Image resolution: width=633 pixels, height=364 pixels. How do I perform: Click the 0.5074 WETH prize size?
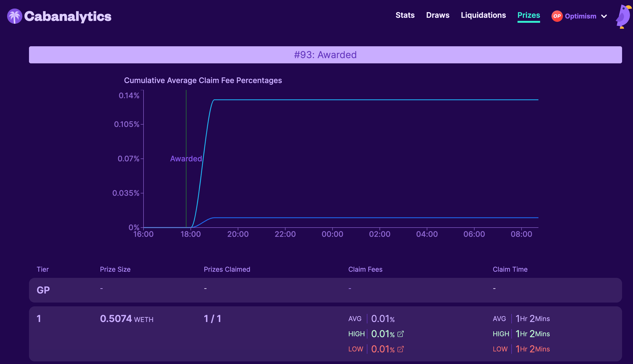(126, 319)
